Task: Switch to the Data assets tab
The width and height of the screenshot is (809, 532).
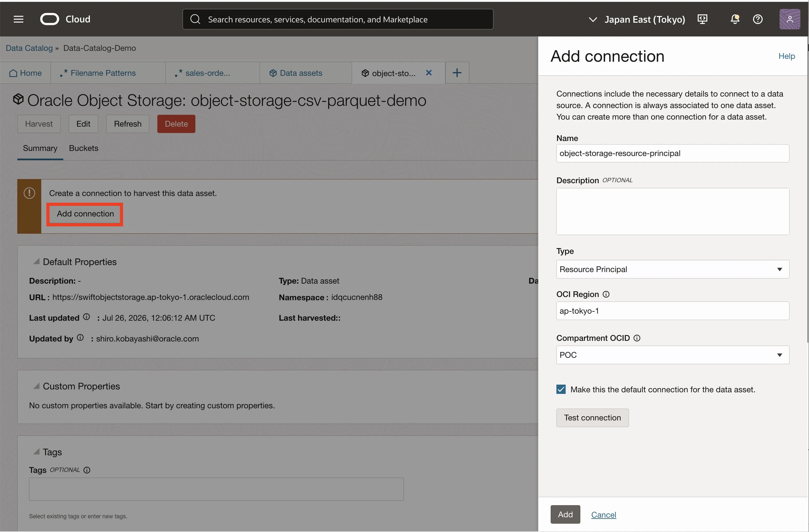Action: (x=306, y=73)
